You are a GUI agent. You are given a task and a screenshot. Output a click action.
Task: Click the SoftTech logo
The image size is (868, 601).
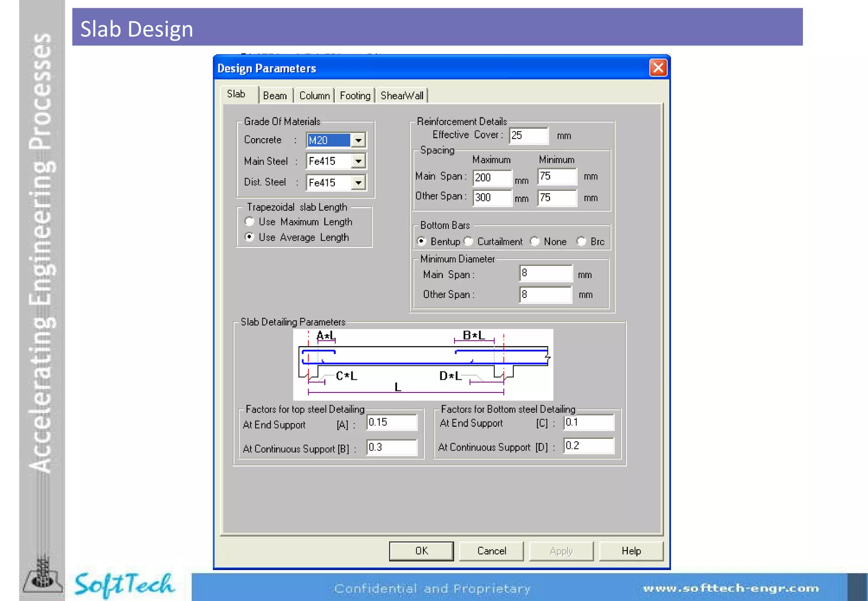point(124,585)
